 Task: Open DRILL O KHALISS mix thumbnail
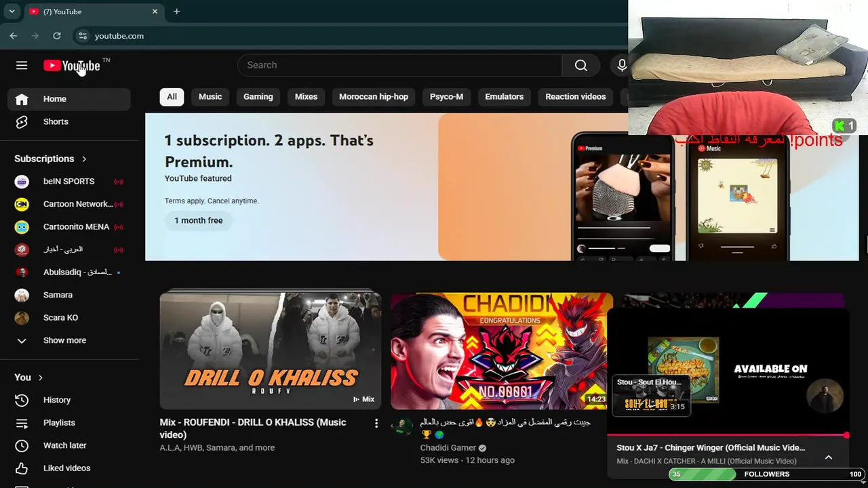(x=271, y=350)
